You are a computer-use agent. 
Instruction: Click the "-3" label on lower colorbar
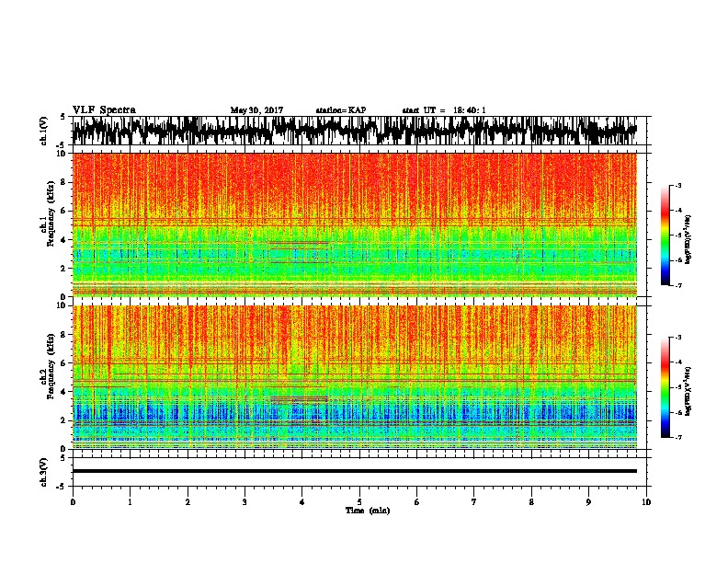coord(678,338)
